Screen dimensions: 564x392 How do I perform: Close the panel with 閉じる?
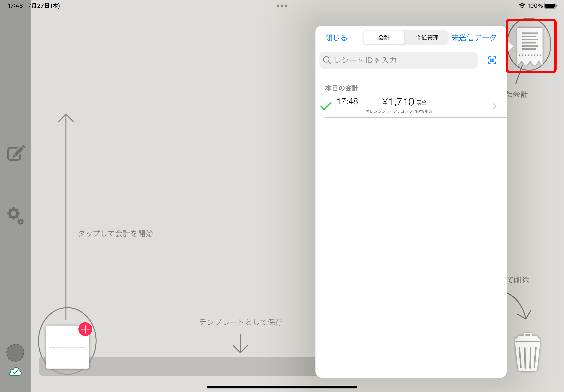click(x=336, y=38)
